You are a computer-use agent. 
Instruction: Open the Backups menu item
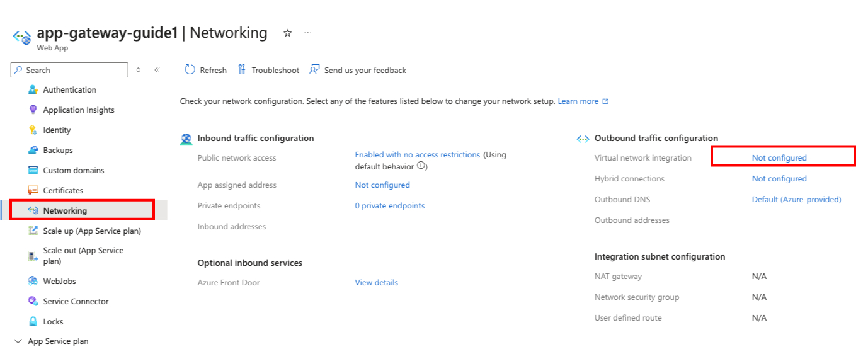click(x=57, y=151)
